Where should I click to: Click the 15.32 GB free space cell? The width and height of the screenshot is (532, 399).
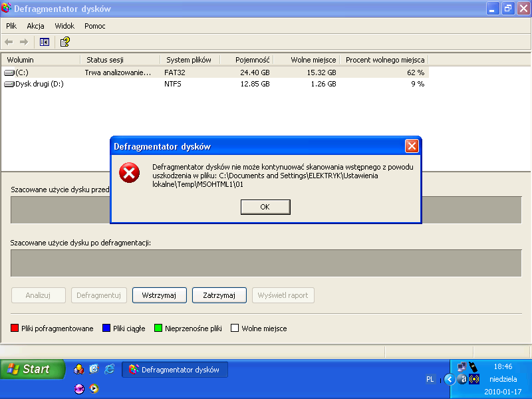coord(321,72)
